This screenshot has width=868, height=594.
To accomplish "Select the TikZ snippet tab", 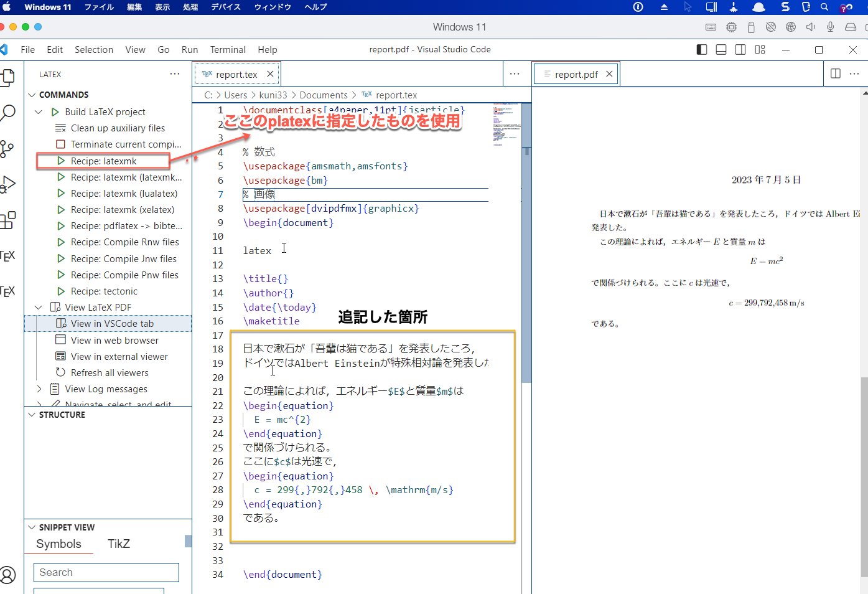I will [119, 544].
